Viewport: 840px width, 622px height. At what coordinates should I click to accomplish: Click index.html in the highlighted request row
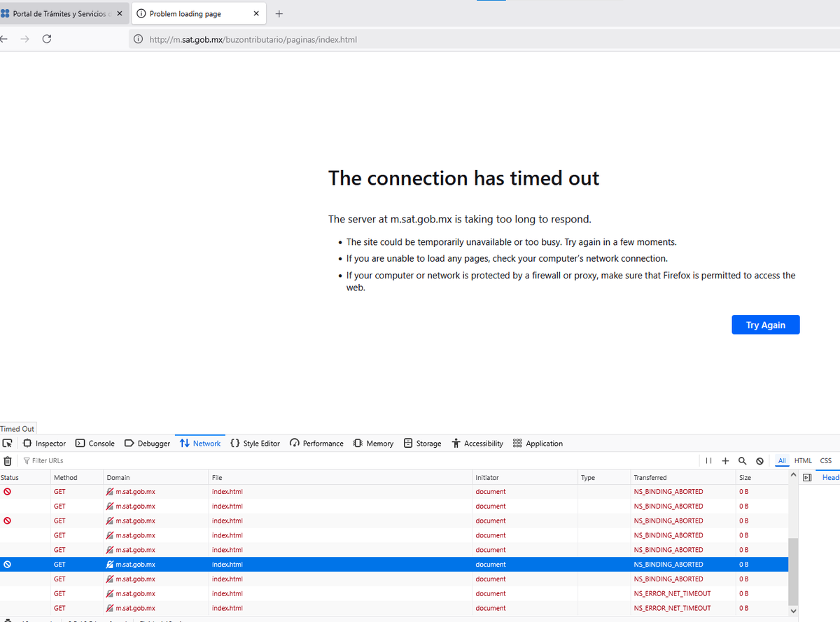tap(227, 565)
